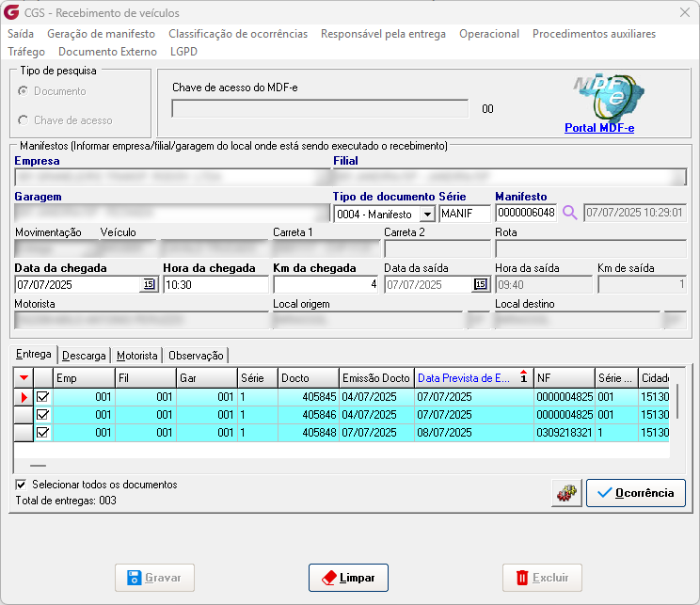700x605 pixels.
Task: Click the row indicator arrow for docto 405845
Action: [24, 397]
